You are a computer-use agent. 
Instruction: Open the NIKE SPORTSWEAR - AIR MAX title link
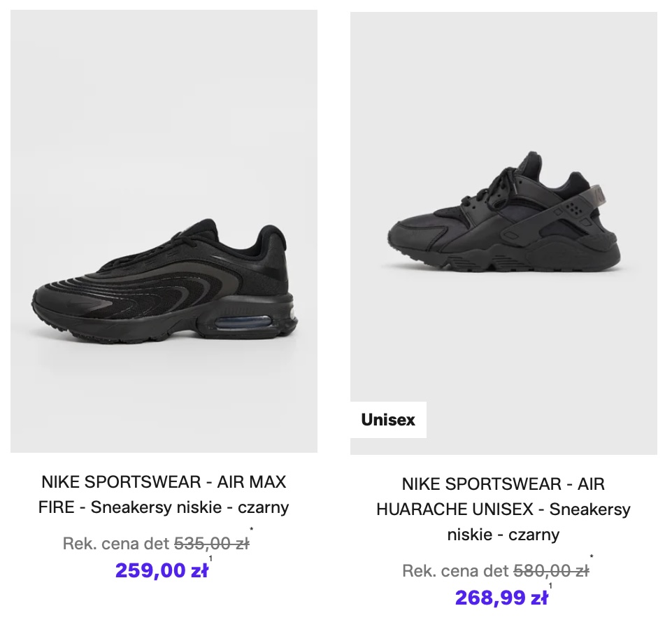coord(164,482)
